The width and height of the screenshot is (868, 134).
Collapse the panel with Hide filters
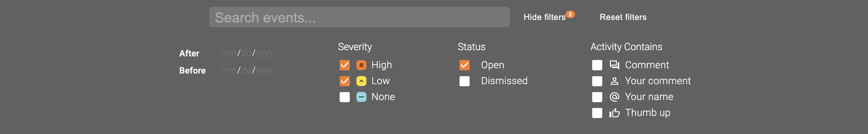coord(544,17)
